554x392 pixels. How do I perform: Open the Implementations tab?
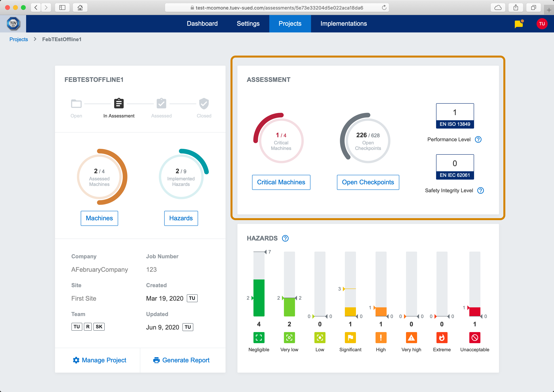tap(343, 24)
